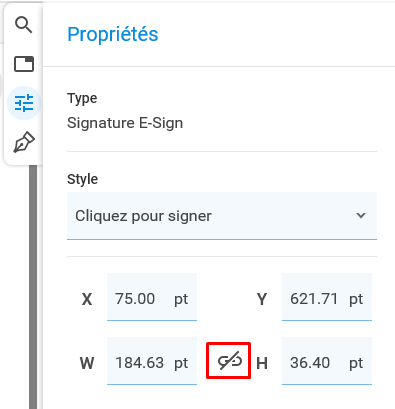Click the pt unit in height field

(356, 363)
